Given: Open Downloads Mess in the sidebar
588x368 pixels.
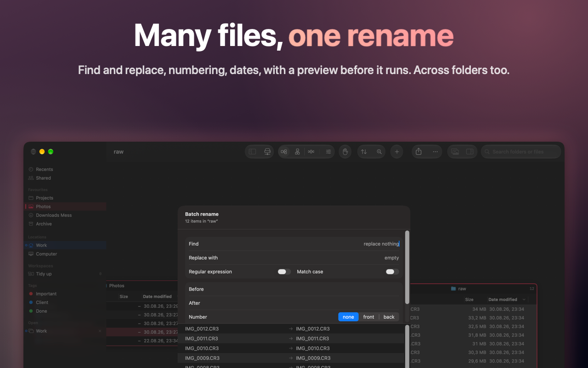Looking at the screenshot, I should [x=65, y=215].
